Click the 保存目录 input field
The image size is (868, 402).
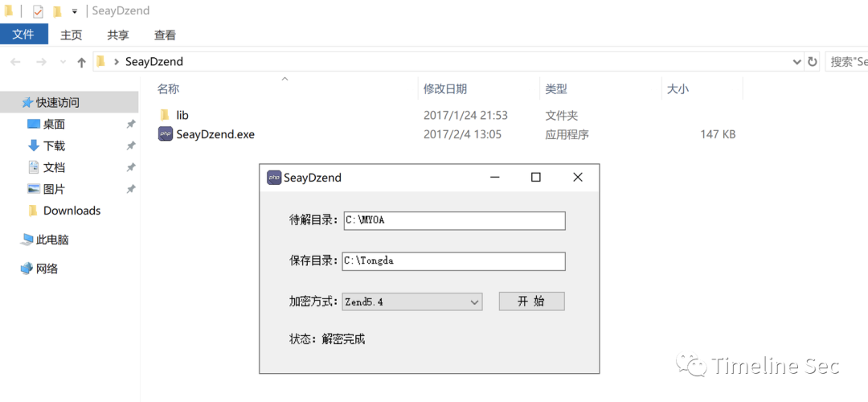454,261
